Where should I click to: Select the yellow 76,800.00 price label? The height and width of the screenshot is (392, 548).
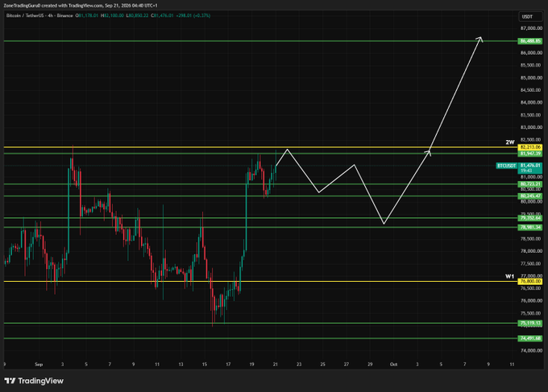coord(529,282)
